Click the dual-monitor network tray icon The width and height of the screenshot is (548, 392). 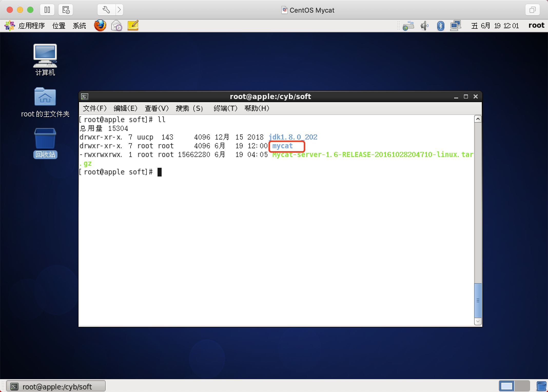pyautogui.click(x=456, y=26)
